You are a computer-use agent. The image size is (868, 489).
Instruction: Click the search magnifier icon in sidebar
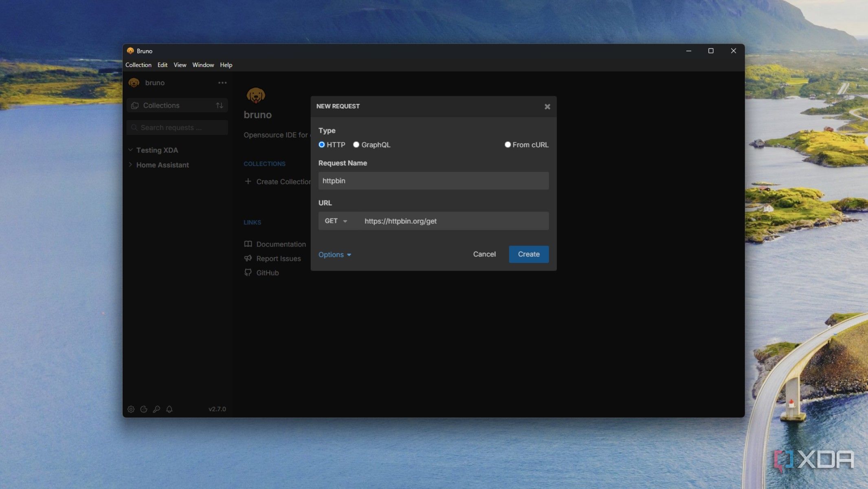[134, 128]
